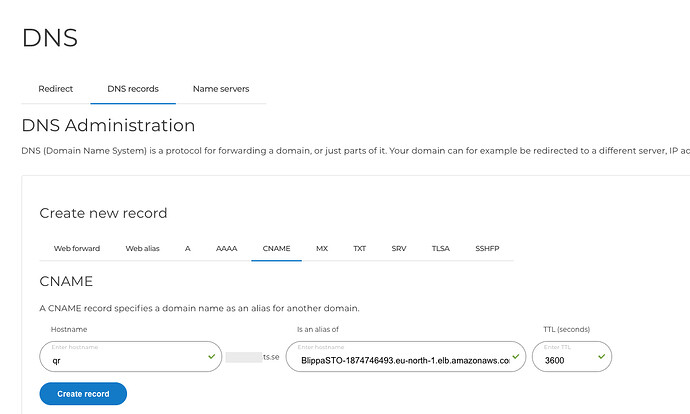Switch to the MX record tab

point(322,249)
